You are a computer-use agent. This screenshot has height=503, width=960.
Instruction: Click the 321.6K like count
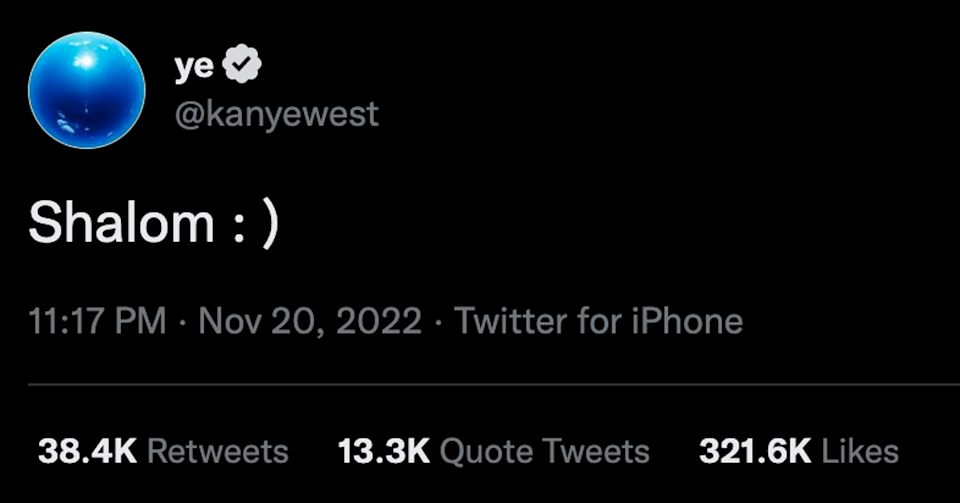click(755, 451)
